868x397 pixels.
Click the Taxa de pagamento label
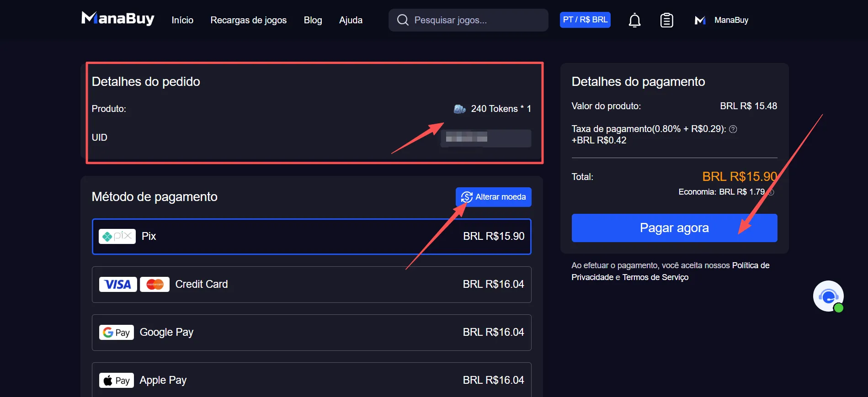pos(649,129)
